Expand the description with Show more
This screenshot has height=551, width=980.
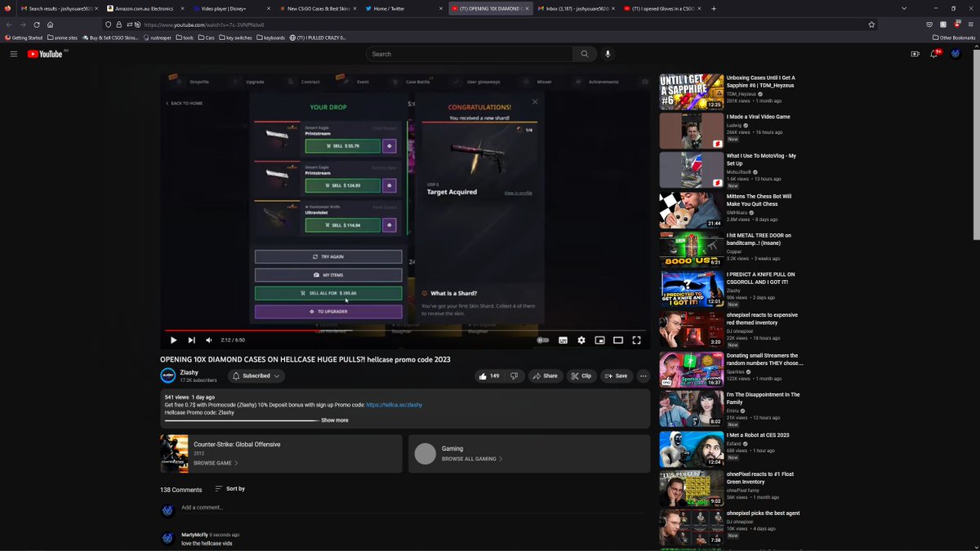[x=335, y=420]
